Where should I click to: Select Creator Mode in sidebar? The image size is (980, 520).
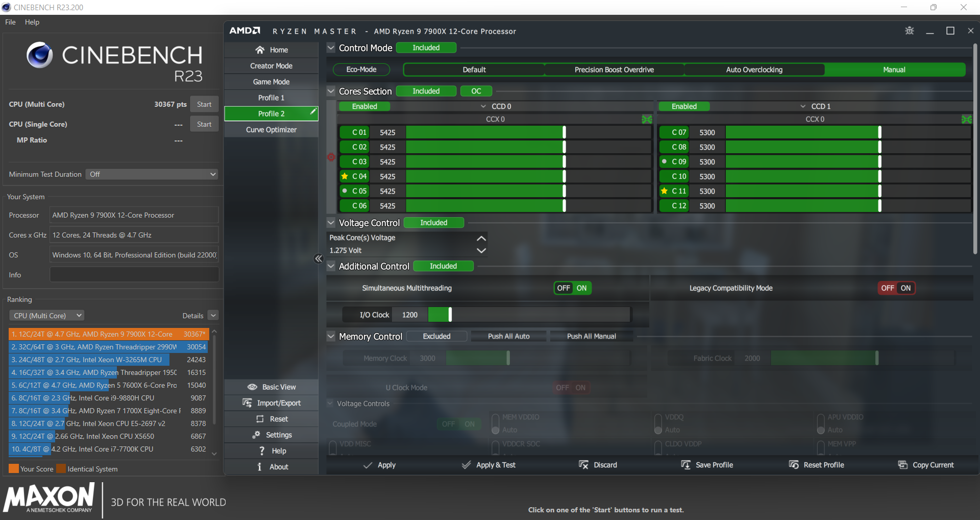[271, 66]
